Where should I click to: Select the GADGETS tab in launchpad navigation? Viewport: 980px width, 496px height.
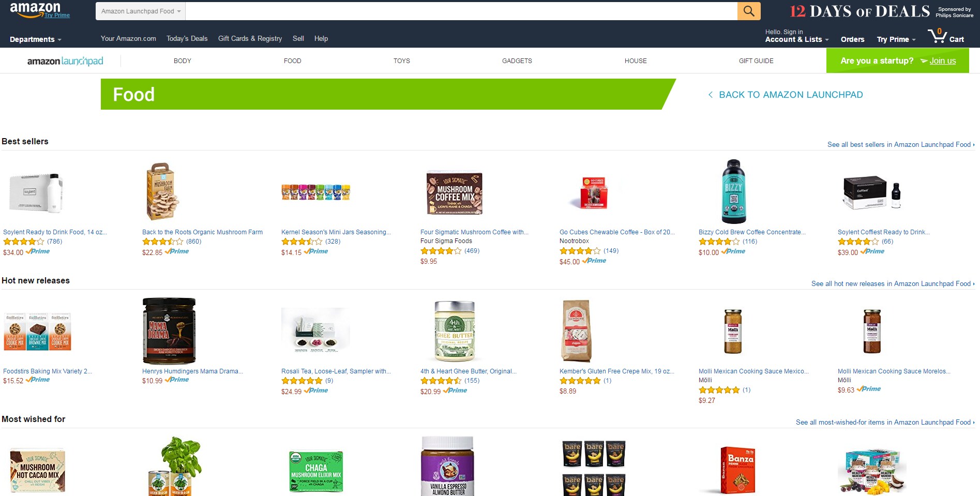(x=517, y=61)
